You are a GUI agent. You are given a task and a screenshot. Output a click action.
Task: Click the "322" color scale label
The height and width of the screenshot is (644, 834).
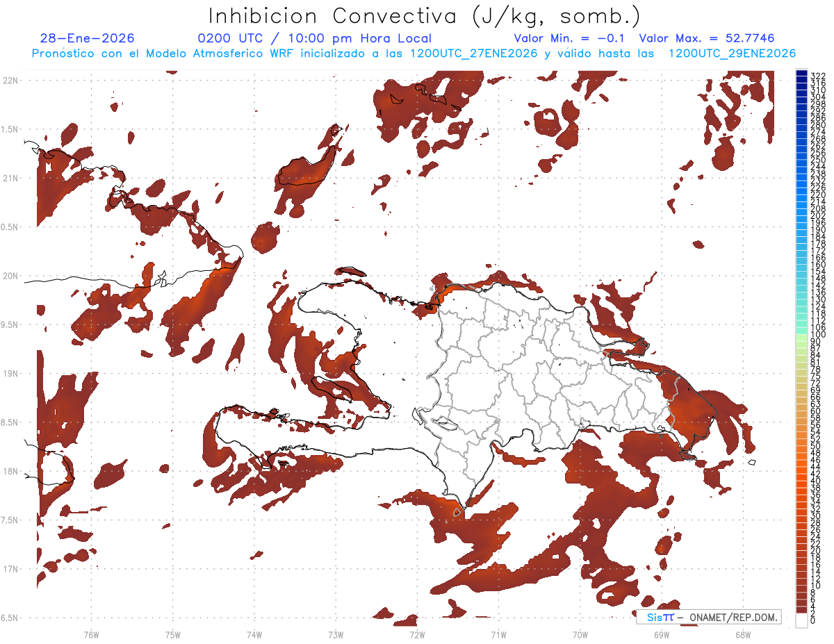tap(818, 76)
